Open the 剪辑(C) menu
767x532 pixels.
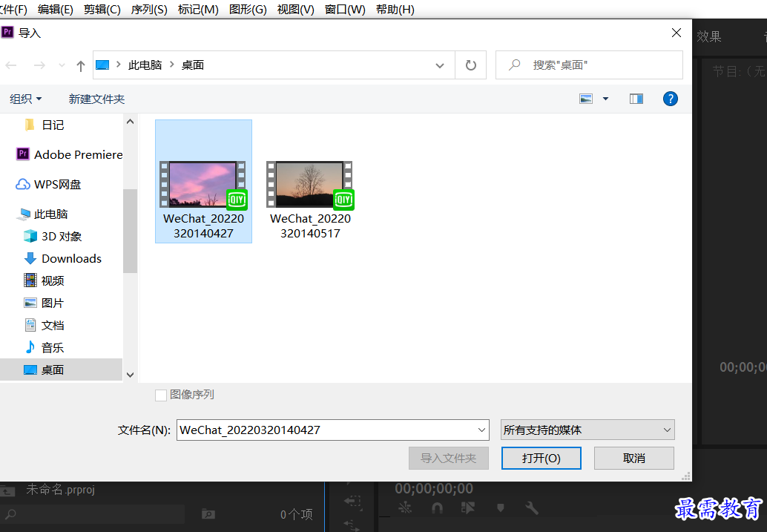pyautogui.click(x=102, y=10)
